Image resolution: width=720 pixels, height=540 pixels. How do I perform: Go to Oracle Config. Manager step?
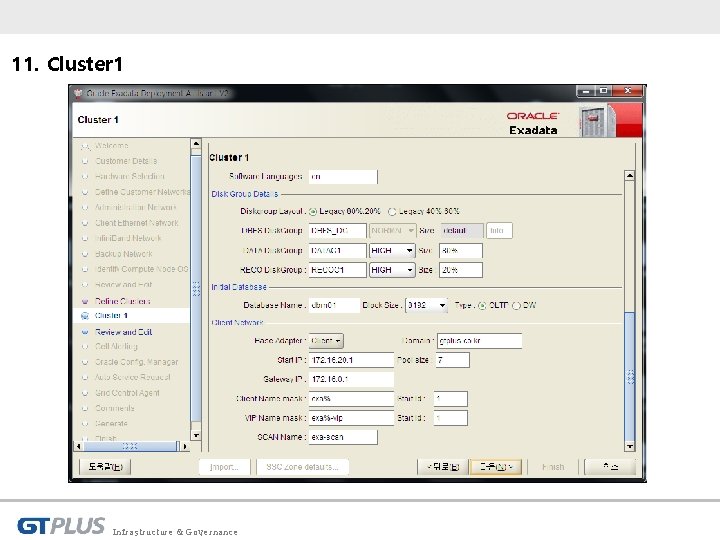[x=136, y=362]
